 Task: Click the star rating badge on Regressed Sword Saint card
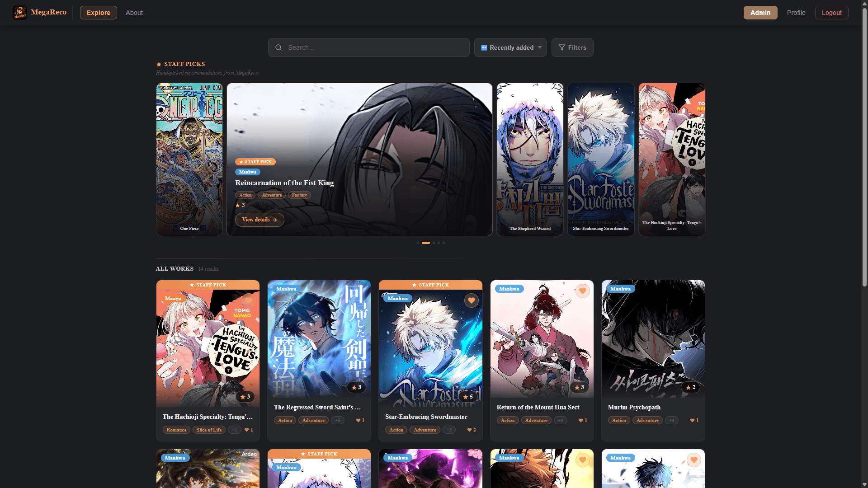tap(356, 387)
